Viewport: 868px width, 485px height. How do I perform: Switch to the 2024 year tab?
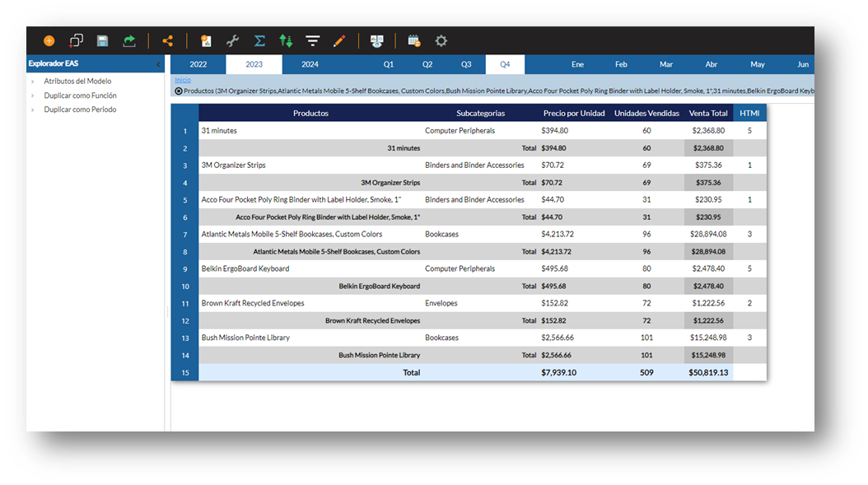[x=310, y=64]
